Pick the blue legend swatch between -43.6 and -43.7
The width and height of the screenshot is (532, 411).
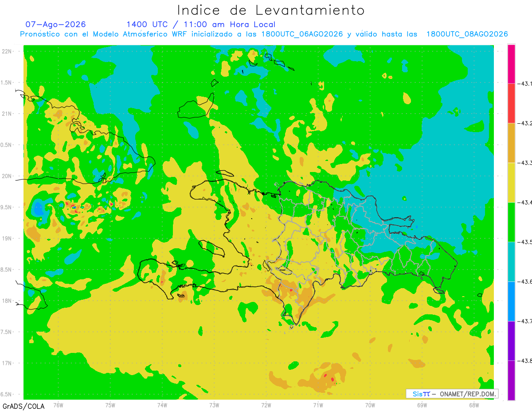(511, 301)
